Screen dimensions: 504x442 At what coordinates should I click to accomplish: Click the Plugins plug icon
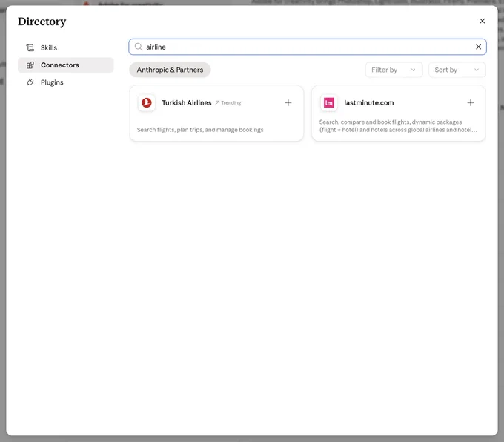pos(30,82)
